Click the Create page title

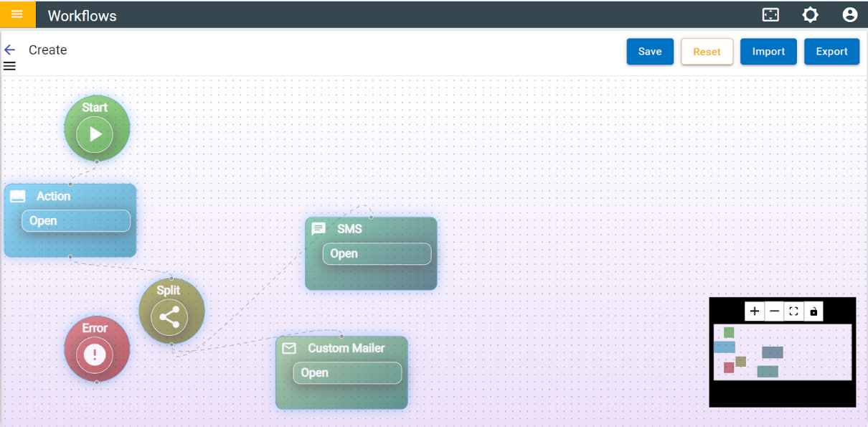click(x=48, y=50)
